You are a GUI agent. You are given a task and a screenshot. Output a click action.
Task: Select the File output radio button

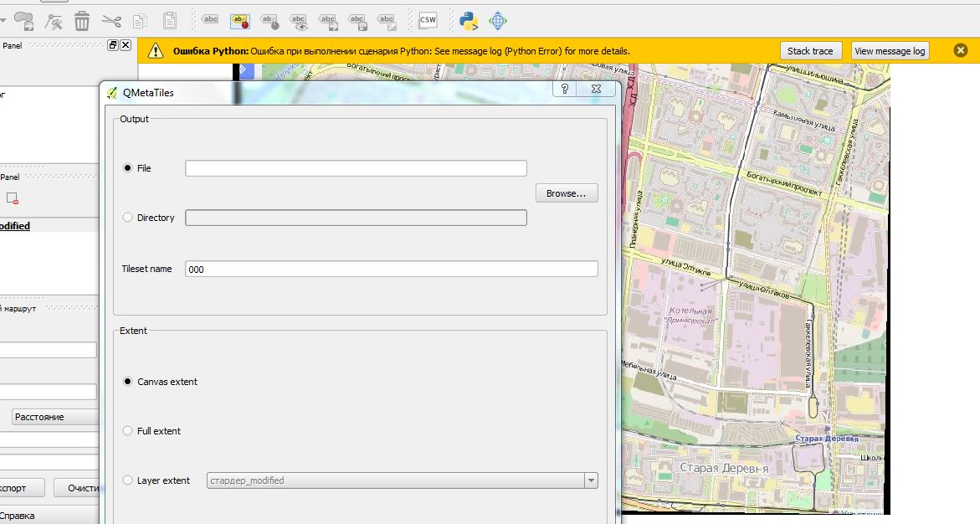pyautogui.click(x=127, y=167)
